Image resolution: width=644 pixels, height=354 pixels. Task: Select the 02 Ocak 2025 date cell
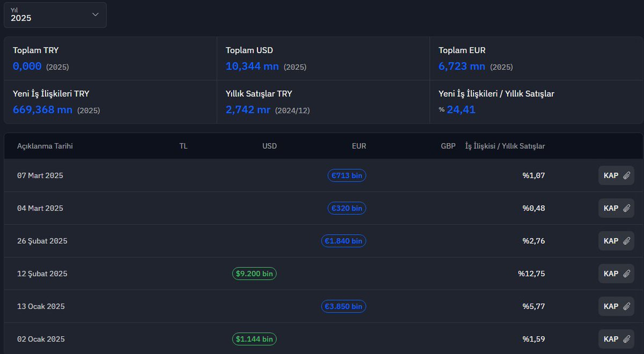click(x=41, y=339)
